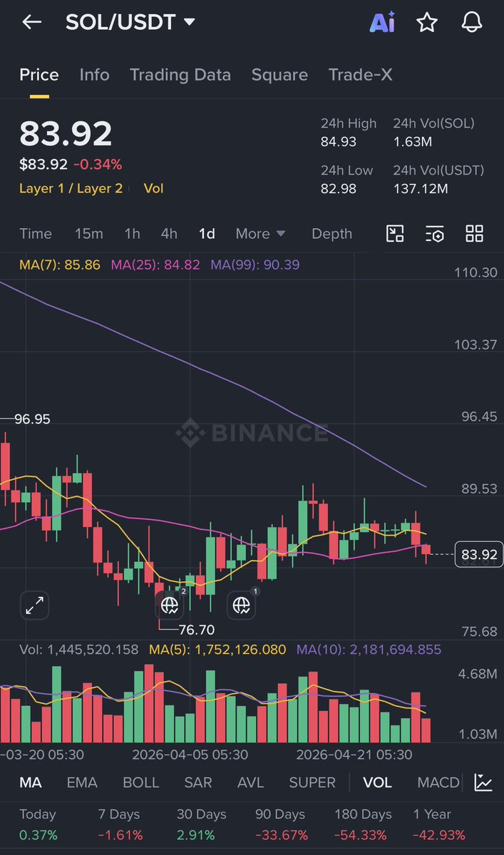This screenshot has height=855, width=504.
Task: Toggle the AVL indicator
Action: [251, 782]
